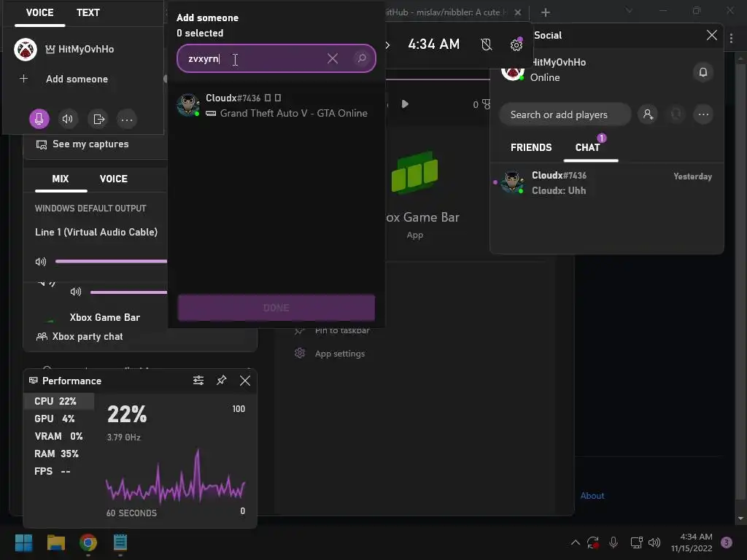Open File Explorer from taskbar
Image resolution: width=747 pixels, height=560 pixels.
[55, 542]
